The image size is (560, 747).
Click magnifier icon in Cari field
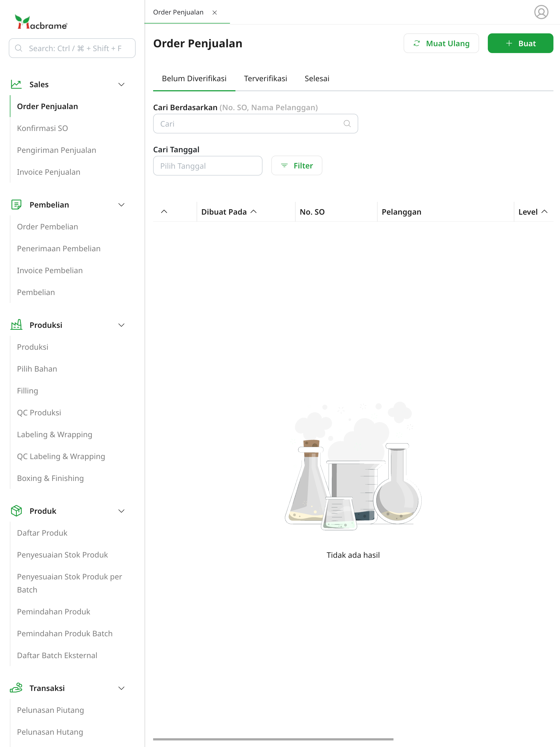(347, 124)
